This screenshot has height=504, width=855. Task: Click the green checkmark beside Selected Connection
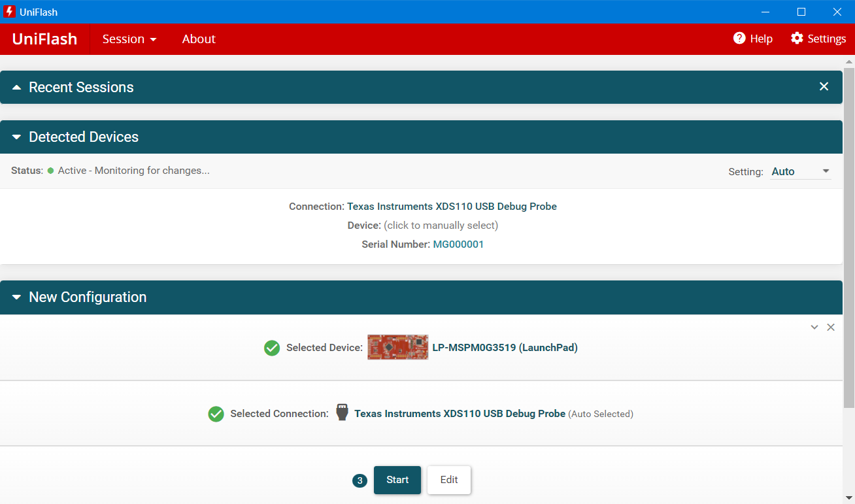pyautogui.click(x=216, y=414)
